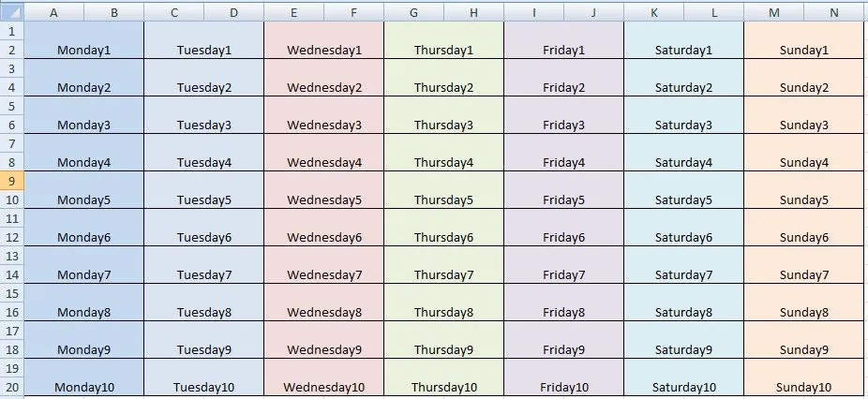Select column N header
The image size is (868, 399).
[834, 12]
